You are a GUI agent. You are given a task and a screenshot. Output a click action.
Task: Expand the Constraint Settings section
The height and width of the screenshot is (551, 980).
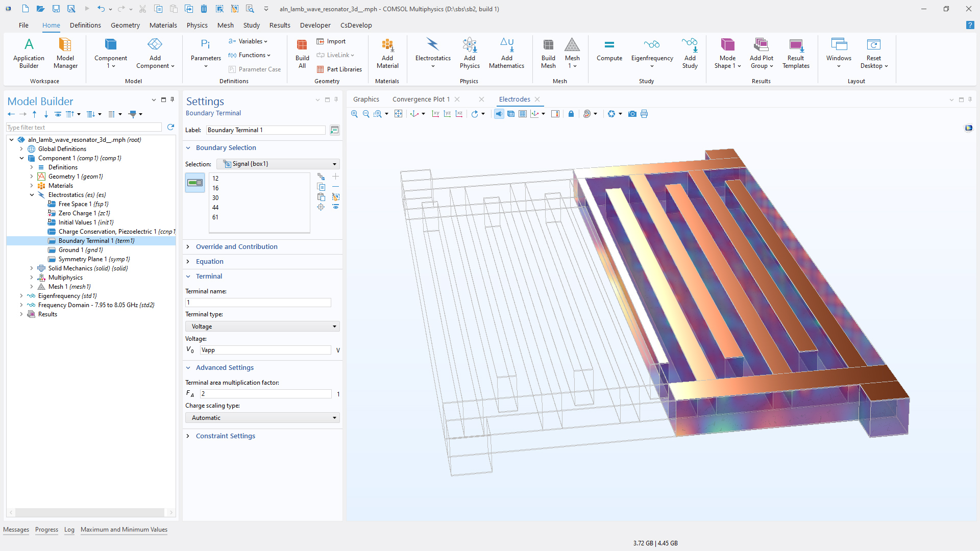tap(225, 436)
